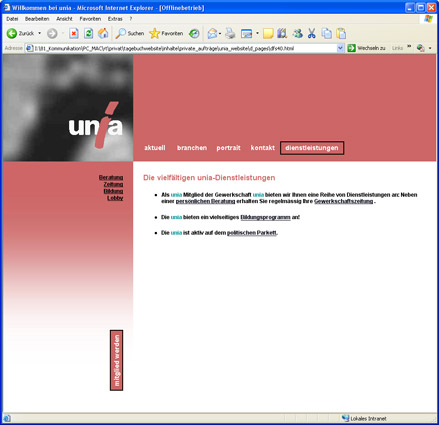Expand the address bar dropdown arrow
This screenshot has height=425, width=439.
pos(340,48)
